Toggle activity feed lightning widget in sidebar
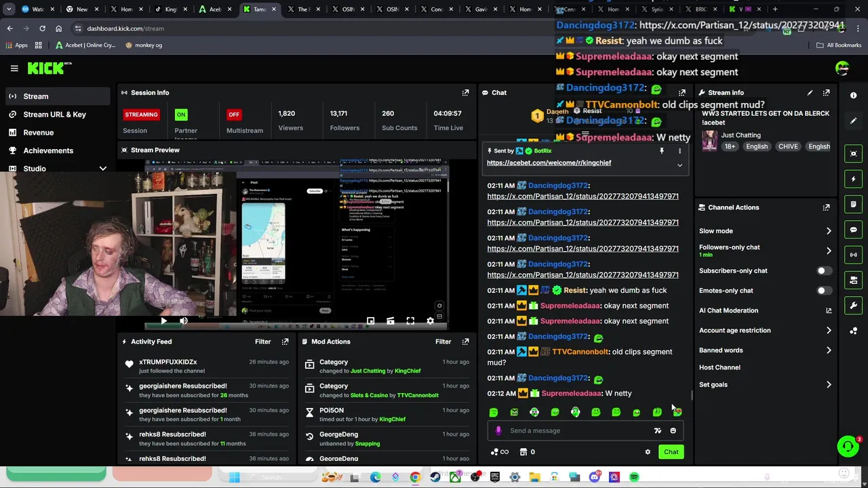Viewport: 868px width, 488px height. 854,179
